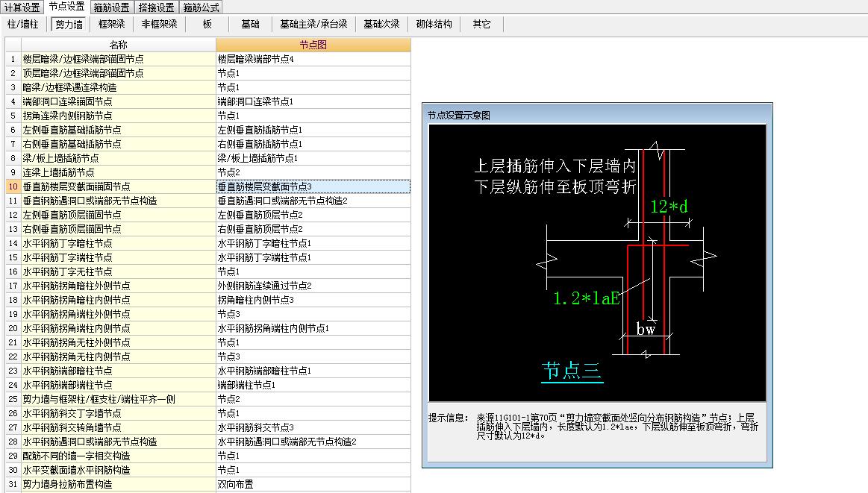Select row 水平钢筋拐角无柱外侧节点
Image resolution: width=868 pixels, height=493 pixels.
click(x=119, y=342)
